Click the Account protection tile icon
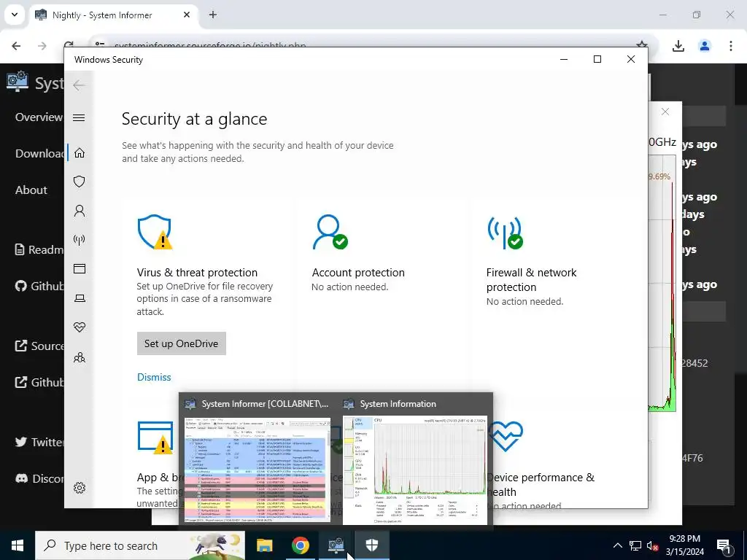 (330, 232)
